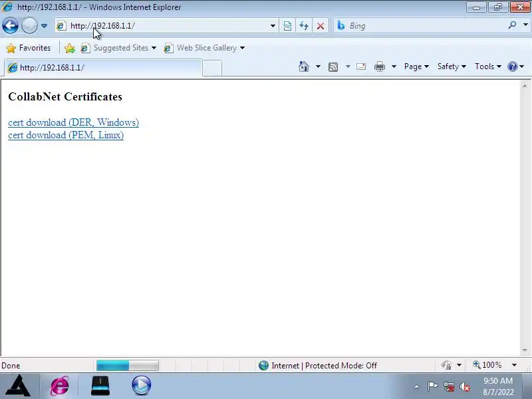Image resolution: width=532 pixels, height=399 pixels.
Task: Open the Start menu logo button
Action: [19, 386]
